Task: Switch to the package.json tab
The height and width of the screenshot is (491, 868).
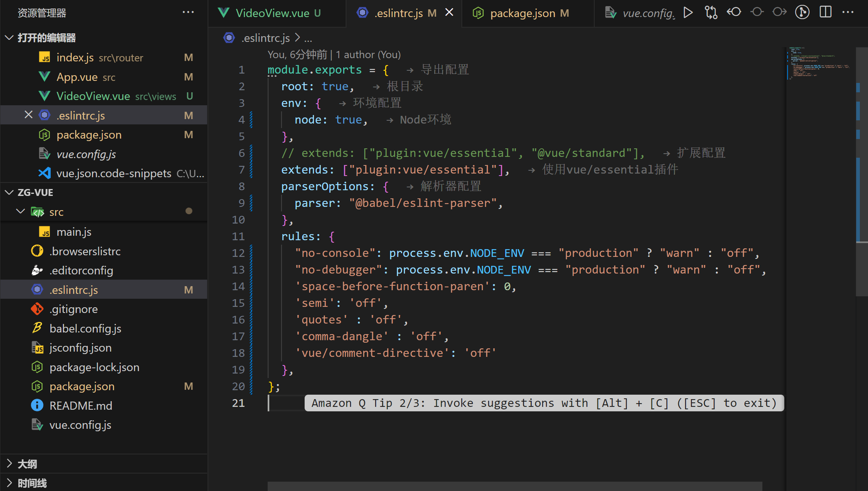Action: (x=522, y=13)
